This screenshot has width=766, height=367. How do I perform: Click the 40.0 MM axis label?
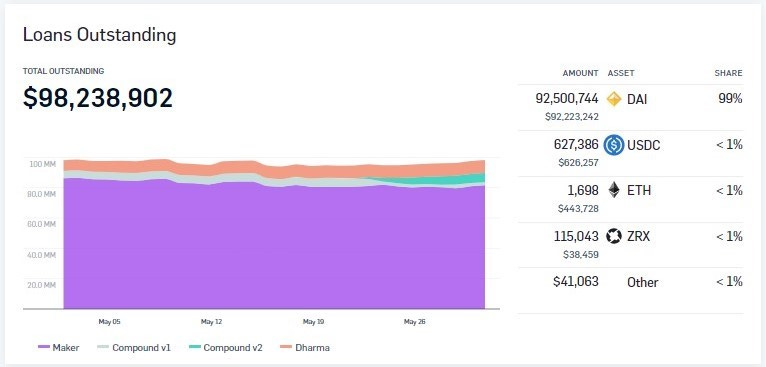click(43, 255)
